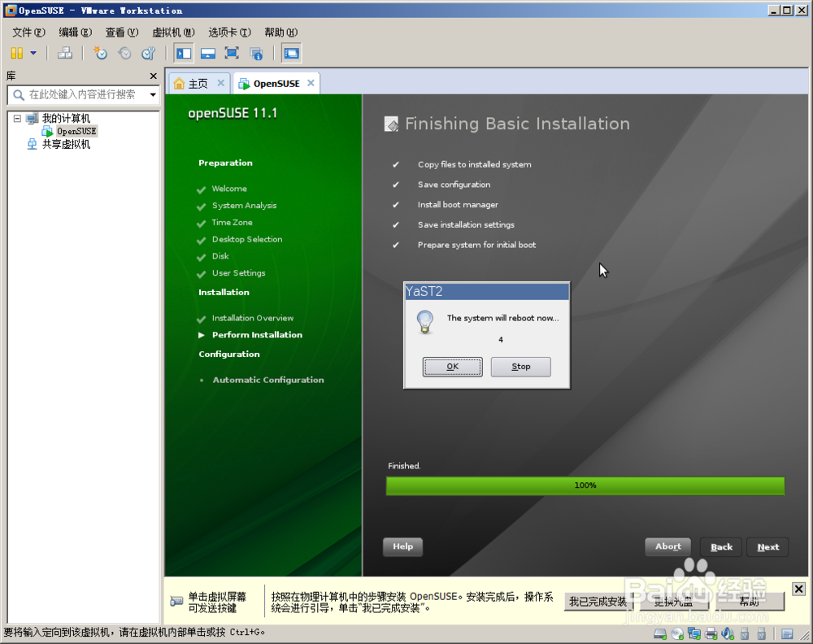Select the OpenSUSE VM in library tree
This screenshot has height=644, width=813.
click(x=76, y=131)
